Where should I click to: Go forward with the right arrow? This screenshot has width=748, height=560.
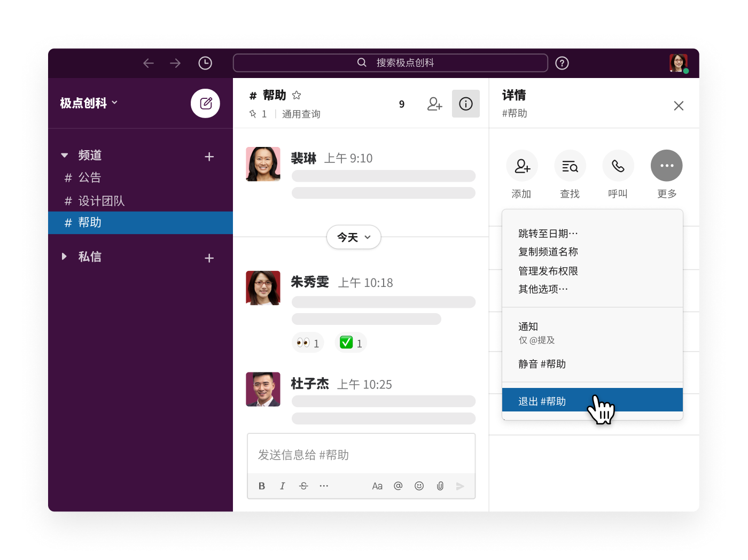click(175, 63)
